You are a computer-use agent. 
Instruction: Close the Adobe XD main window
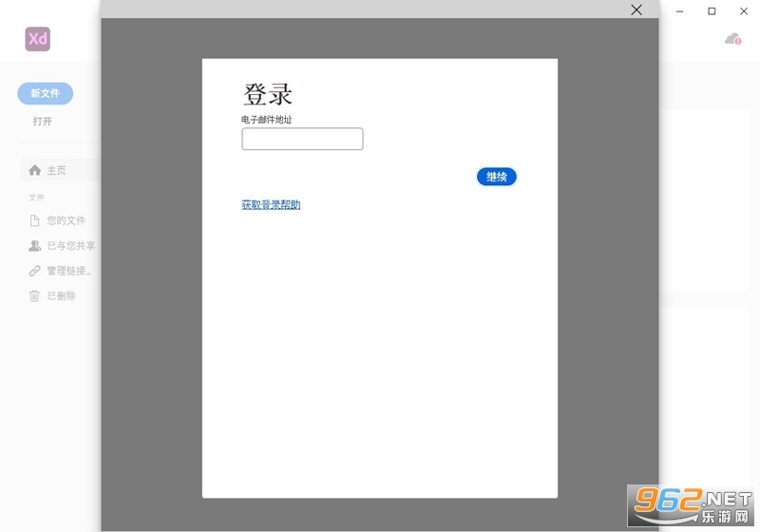tap(744, 11)
